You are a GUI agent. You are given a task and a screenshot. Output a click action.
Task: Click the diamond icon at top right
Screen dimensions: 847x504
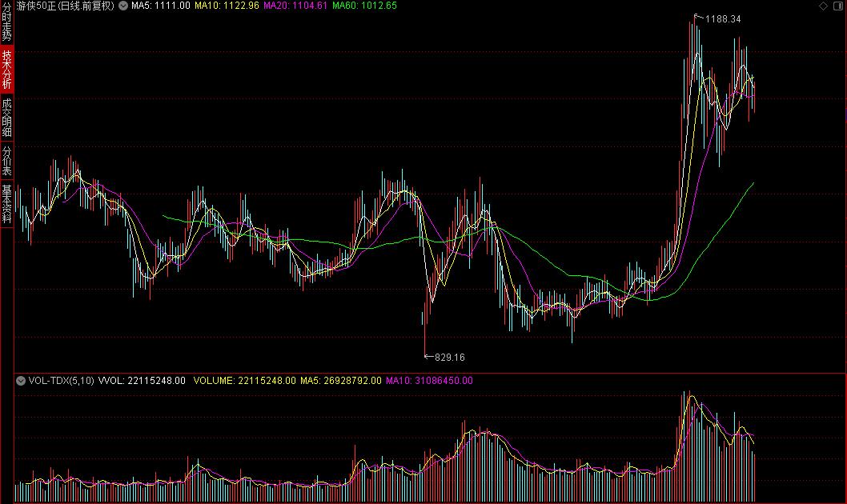point(823,6)
